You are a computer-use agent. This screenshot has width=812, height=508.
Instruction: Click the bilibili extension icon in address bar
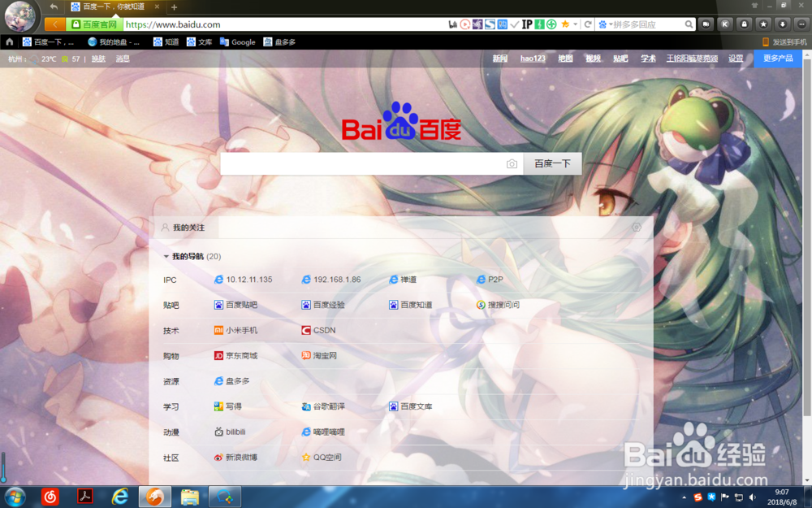[452, 24]
